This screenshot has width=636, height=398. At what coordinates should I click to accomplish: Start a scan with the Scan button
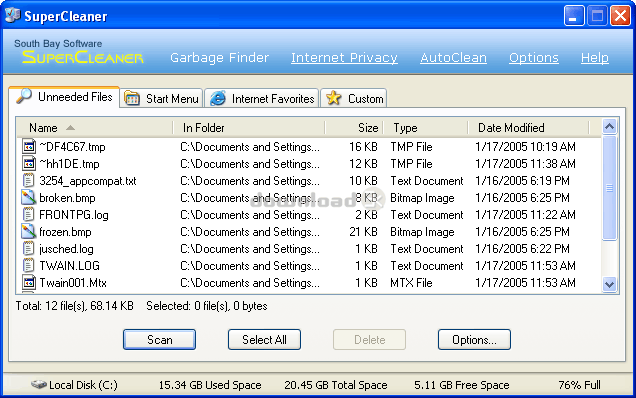[x=159, y=340]
